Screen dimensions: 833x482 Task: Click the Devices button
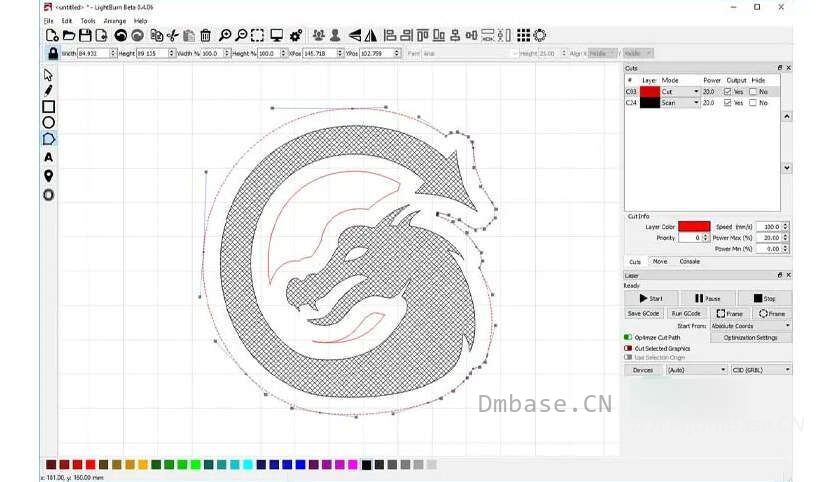coord(643,369)
